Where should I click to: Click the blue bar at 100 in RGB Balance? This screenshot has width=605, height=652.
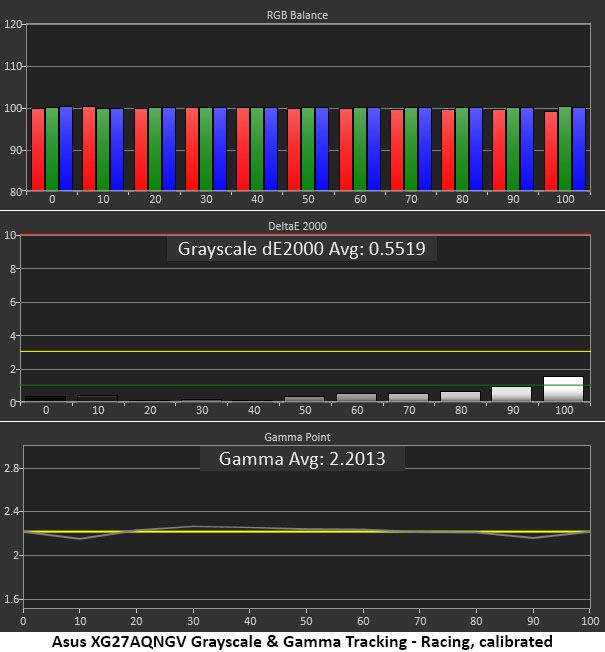(579, 149)
